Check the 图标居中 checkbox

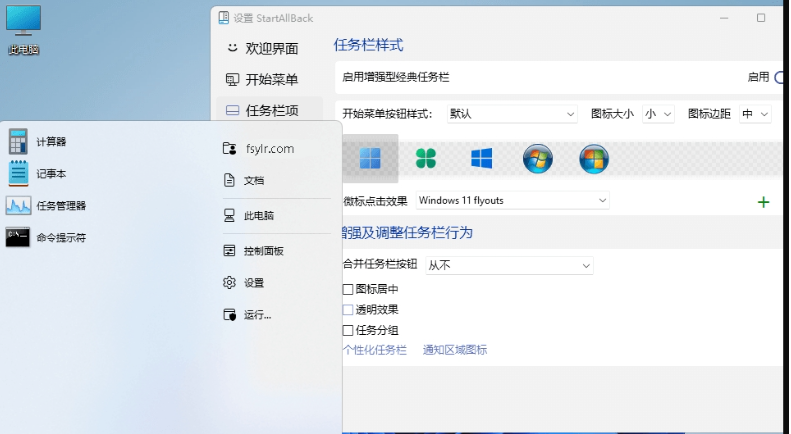[348, 289]
